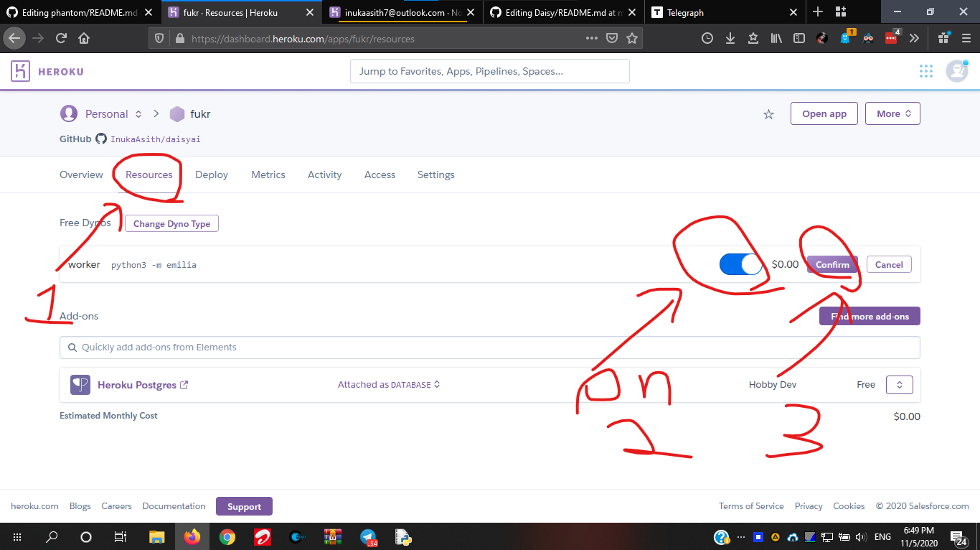Screen dimensions: 980x550
Task: Favorite the fukr app with the star
Action: pos(768,114)
